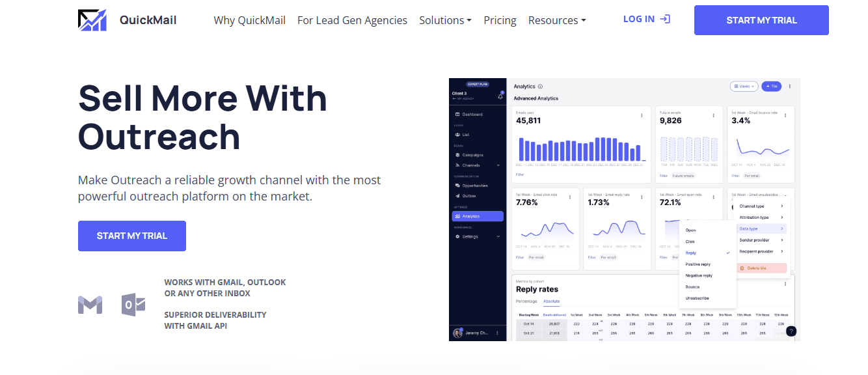Viewport: 868px width, 375px height.
Task: Select Unsubscribe in the metrics list
Action: [698, 299]
